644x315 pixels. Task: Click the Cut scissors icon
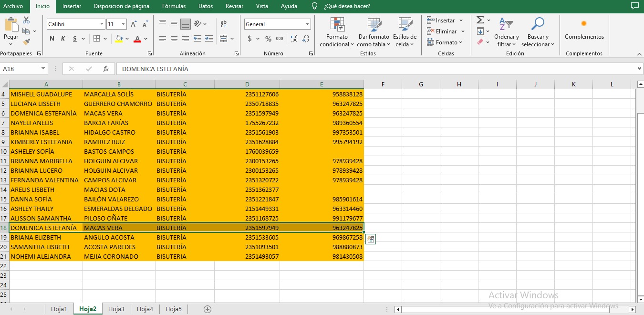click(x=26, y=20)
